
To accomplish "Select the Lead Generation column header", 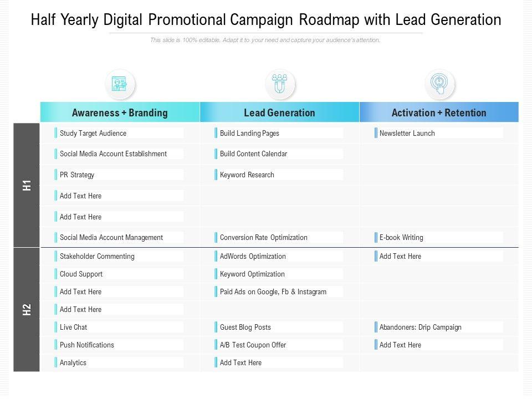I will coord(279,112).
